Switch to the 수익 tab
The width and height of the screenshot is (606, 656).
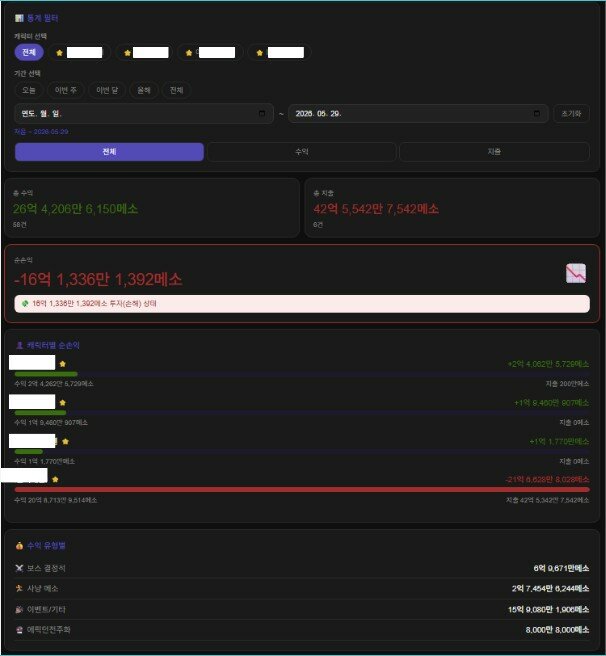coord(302,151)
